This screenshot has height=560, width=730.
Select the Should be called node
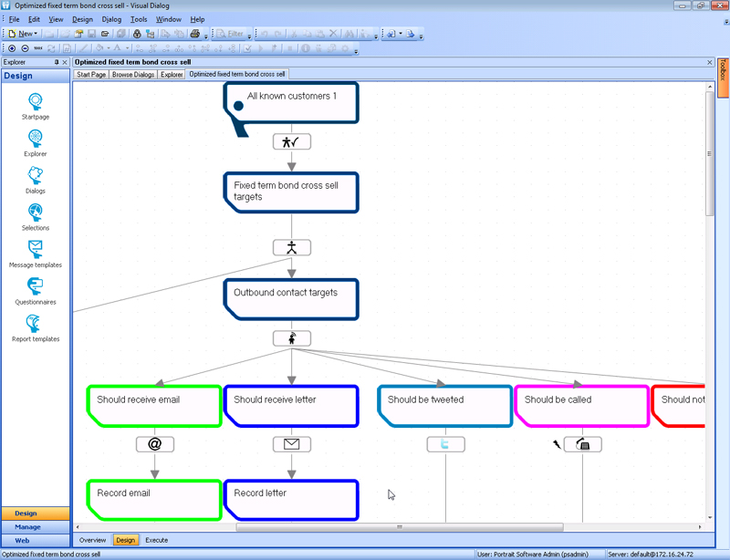coord(582,406)
